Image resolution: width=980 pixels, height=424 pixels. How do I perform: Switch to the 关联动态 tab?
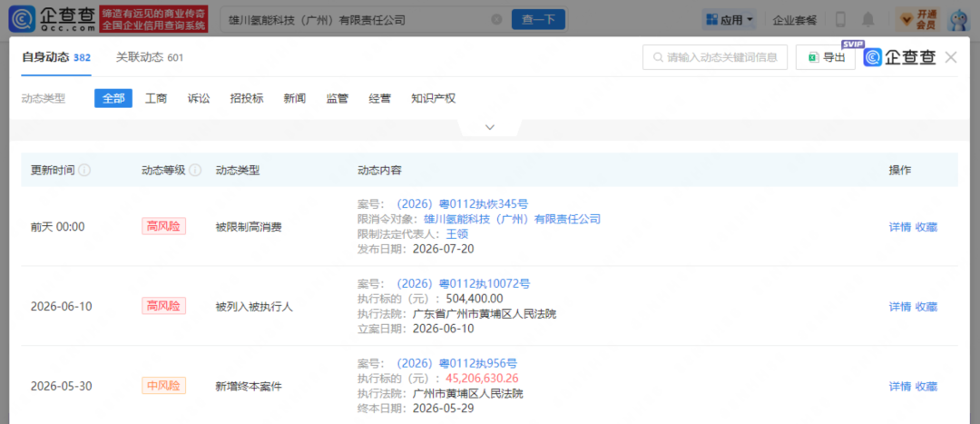150,57
